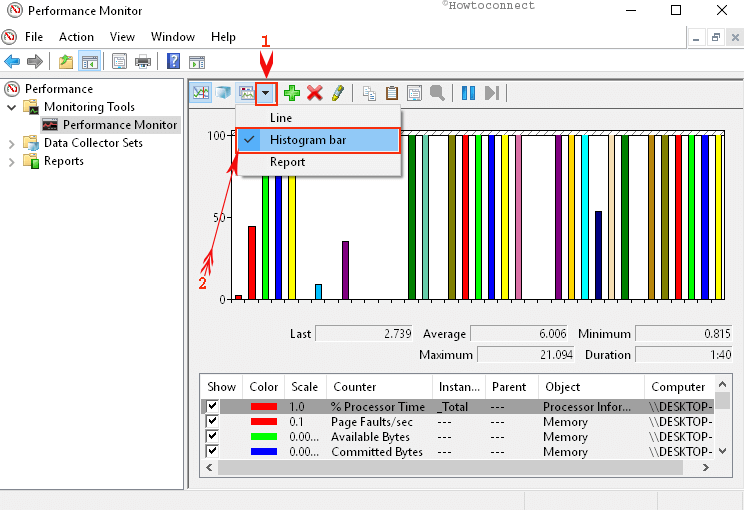Image resolution: width=744 pixels, height=510 pixels.
Task: Click the Change graph type icon
Action: coord(246,93)
